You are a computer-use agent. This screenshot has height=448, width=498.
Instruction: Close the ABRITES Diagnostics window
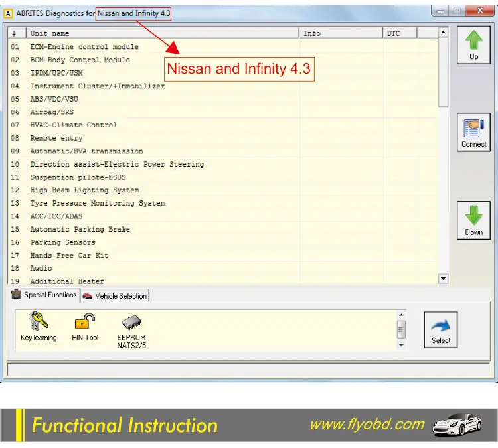coord(480,11)
